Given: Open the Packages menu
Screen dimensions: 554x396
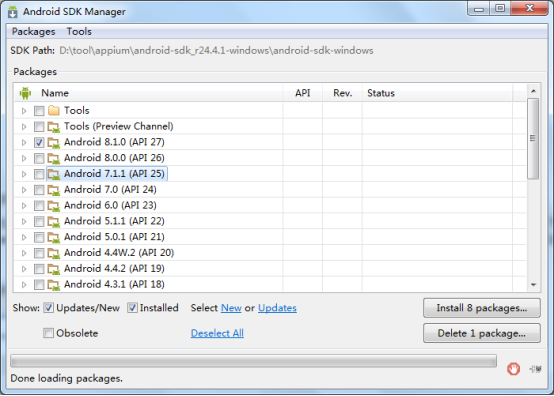Looking at the screenshot, I should (34, 32).
